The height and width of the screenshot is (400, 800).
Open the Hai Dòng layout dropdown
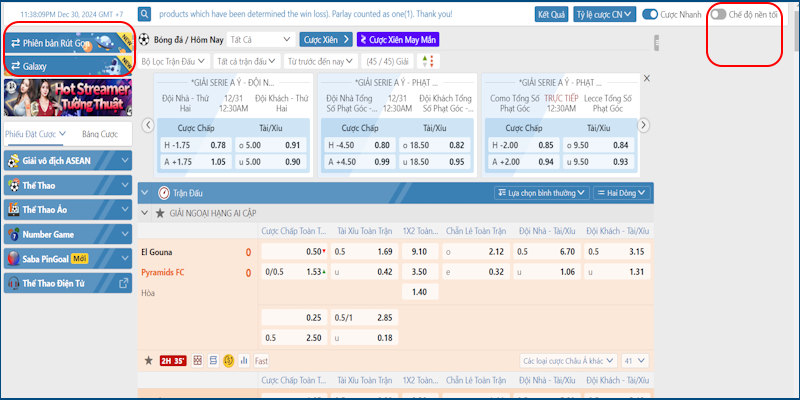(622, 192)
